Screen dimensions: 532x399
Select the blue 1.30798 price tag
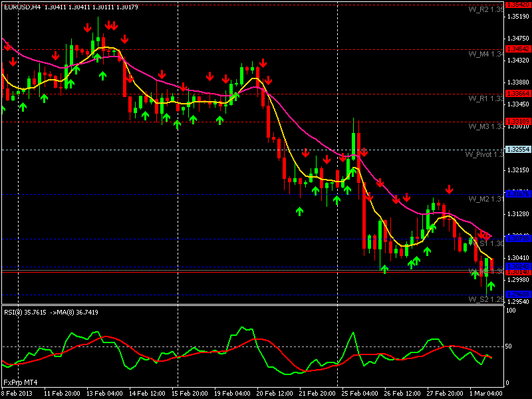[x=518, y=239]
